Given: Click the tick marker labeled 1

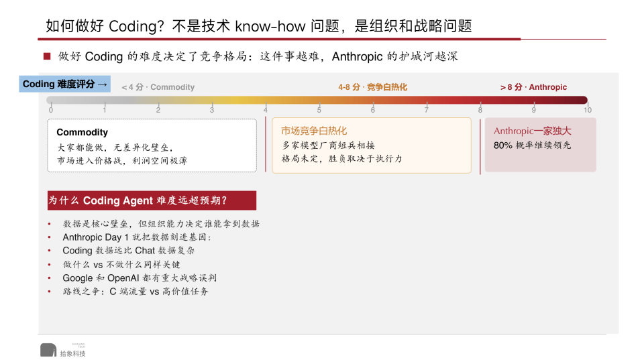Looking at the screenshot, I should tap(105, 109).
